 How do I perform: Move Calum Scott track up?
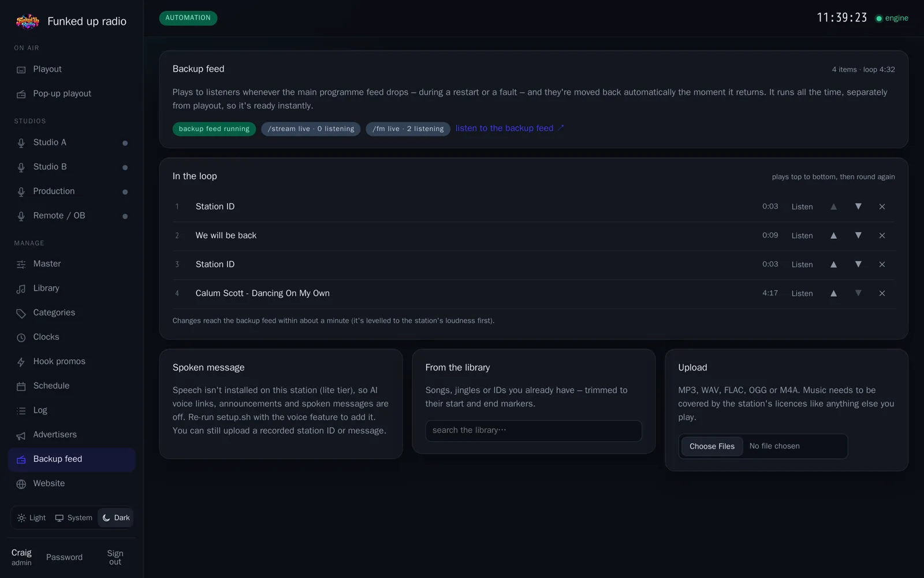pyautogui.click(x=833, y=294)
